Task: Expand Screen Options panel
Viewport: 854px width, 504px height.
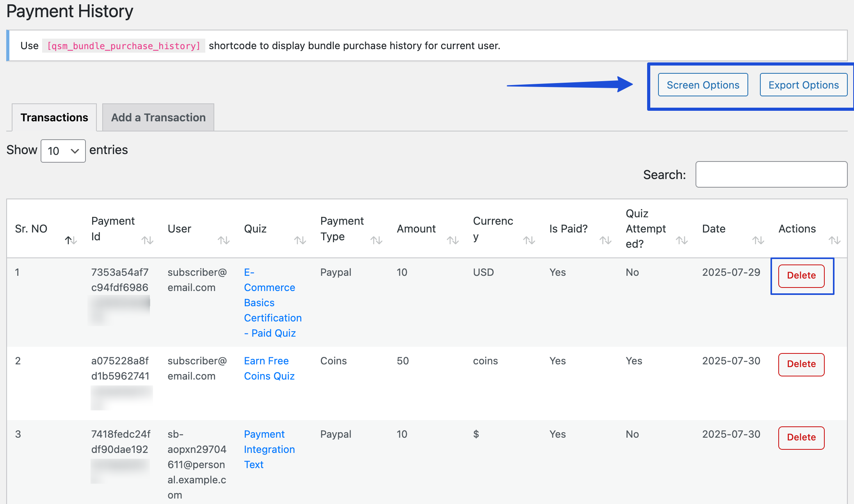Action: click(703, 85)
